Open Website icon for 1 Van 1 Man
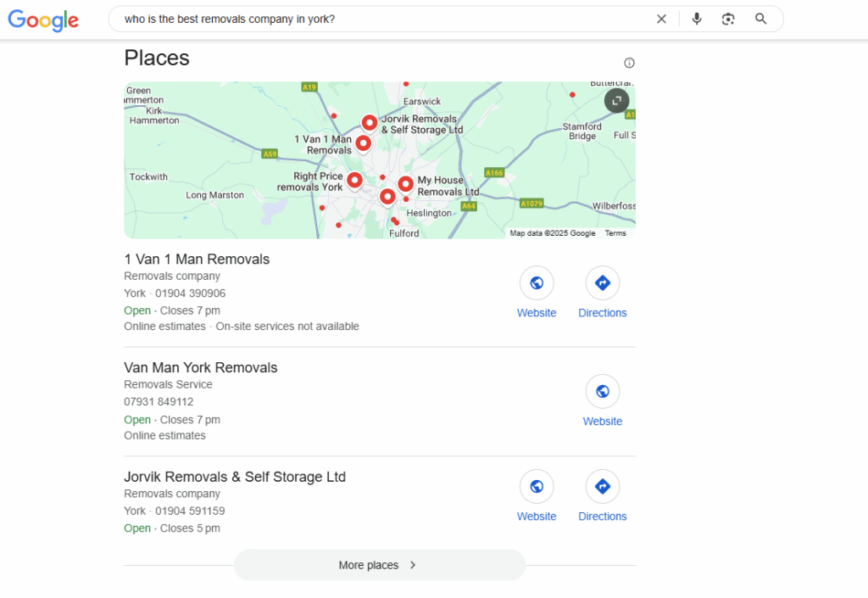Screen dimensions: 868x598 [x=537, y=283]
